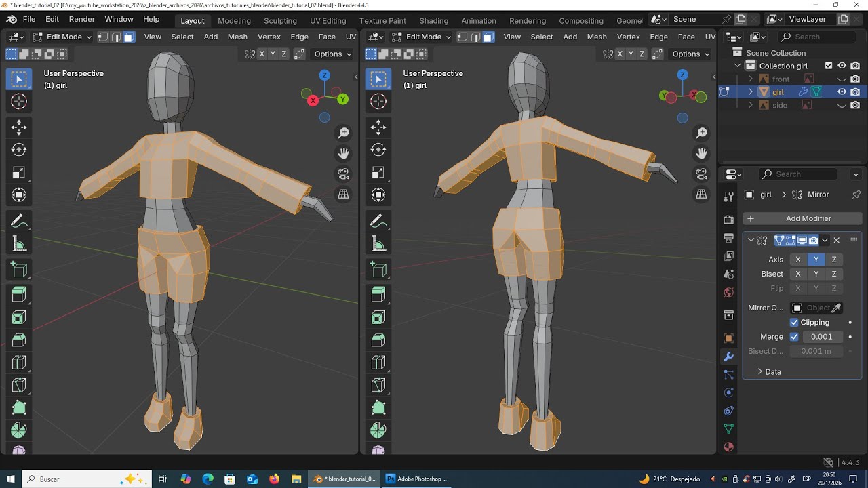
Task: Open Edit Mode dropdown in left viewport
Action: click(62, 37)
